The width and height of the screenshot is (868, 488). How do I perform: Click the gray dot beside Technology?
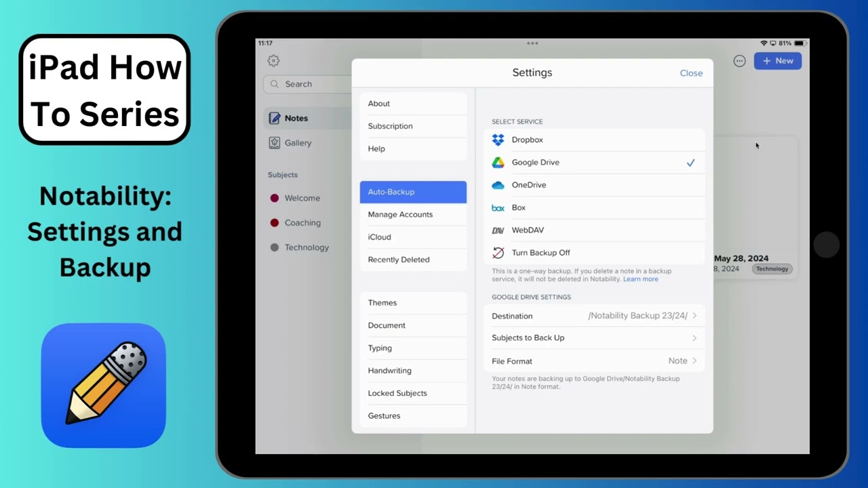point(275,247)
